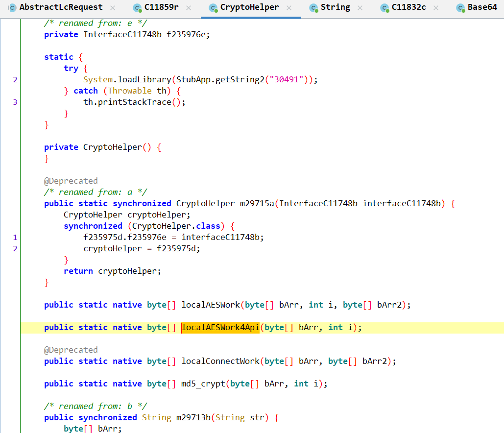Click the m29715a method name

(x=257, y=203)
